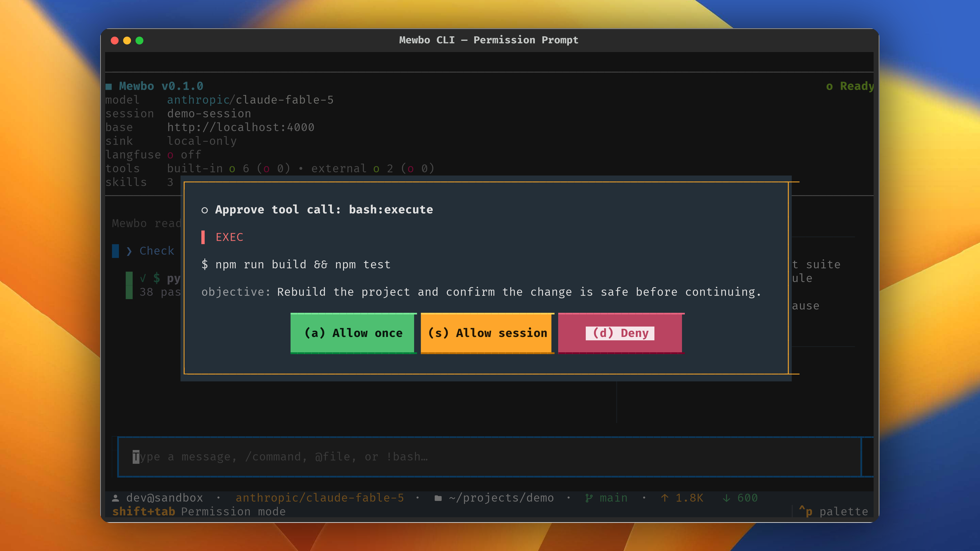This screenshot has height=551, width=980.
Task: Click the sink value local-only
Action: (x=202, y=141)
